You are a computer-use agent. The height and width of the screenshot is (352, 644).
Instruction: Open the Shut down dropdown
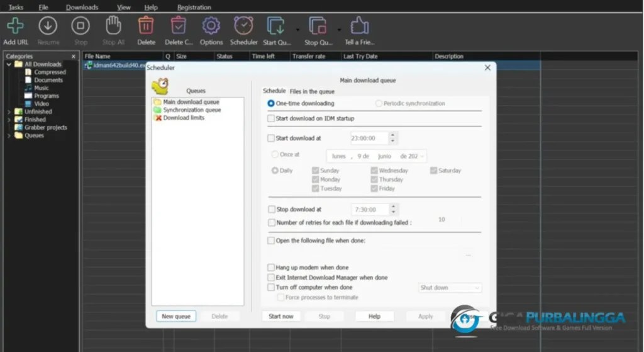(450, 288)
